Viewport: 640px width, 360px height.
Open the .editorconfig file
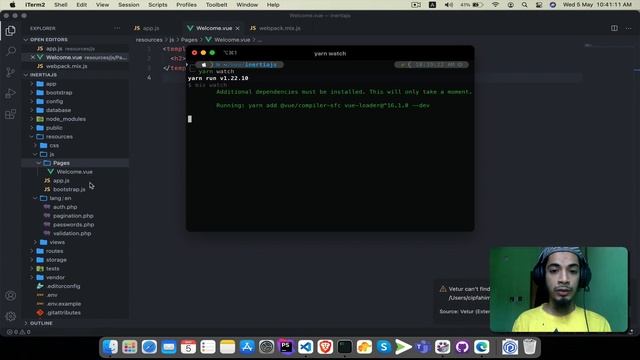[63, 286]
